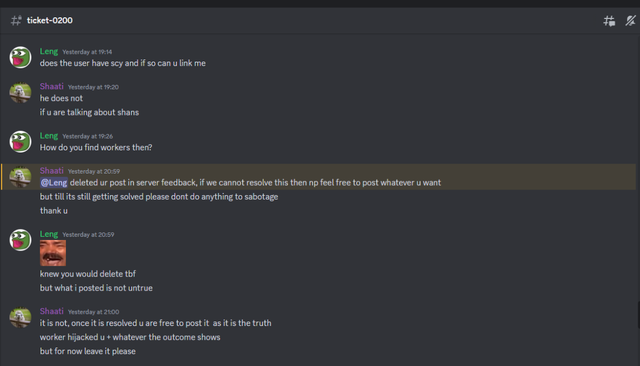Click the ticket-0200 channel title
This screenshot has width=640, height=366.
point(50,20)
